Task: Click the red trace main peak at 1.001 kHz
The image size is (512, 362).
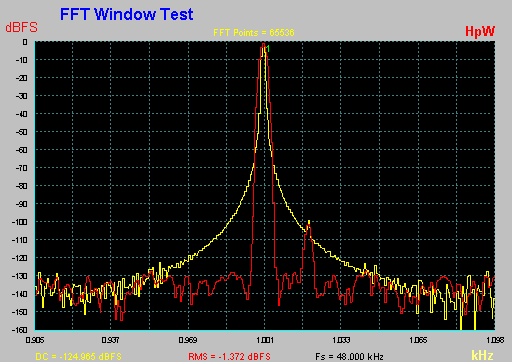Action: [263, 45]
